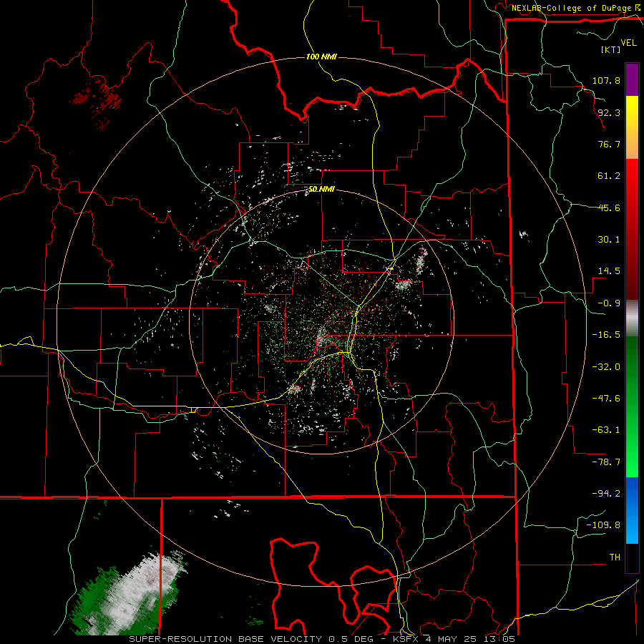644x644 pixels.
Task: Click the 45.6 velocity scale value
Action: [x=609, y=208]
